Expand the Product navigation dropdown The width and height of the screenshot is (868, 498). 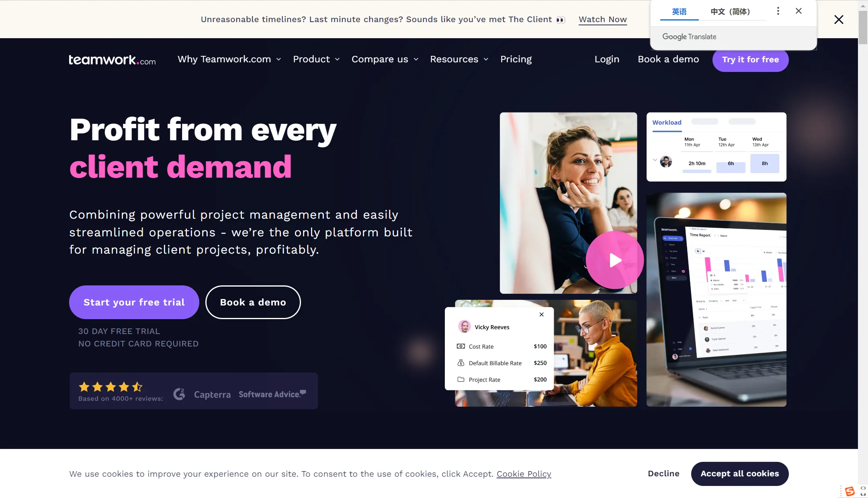[x=317, y=59]
